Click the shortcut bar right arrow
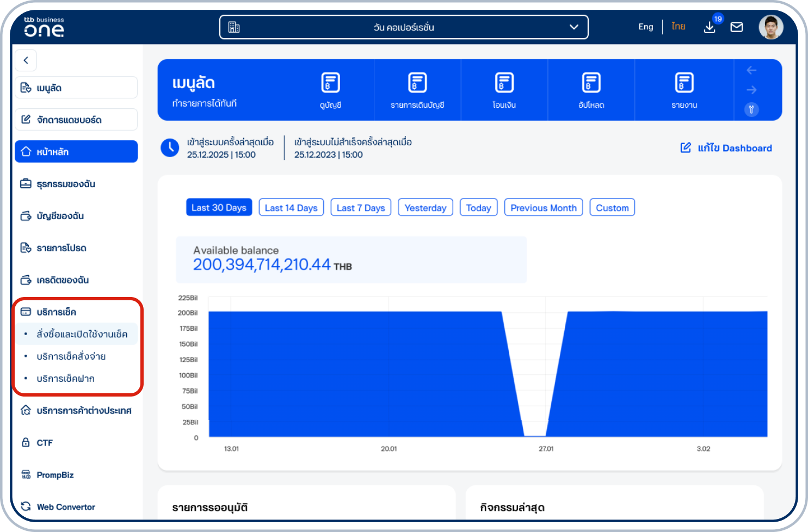The image size is (808, 532). tap(751, 90)
